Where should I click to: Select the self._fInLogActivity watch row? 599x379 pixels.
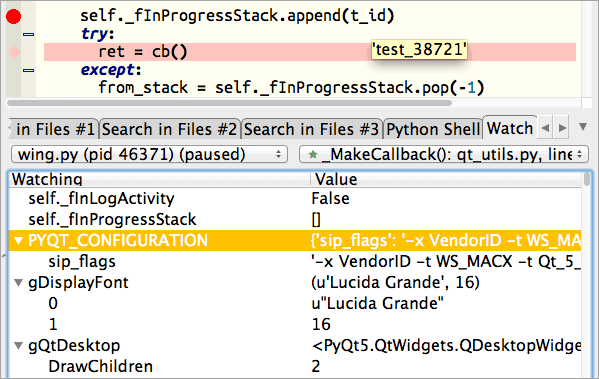pyautogui.click(x=295, y=199)
